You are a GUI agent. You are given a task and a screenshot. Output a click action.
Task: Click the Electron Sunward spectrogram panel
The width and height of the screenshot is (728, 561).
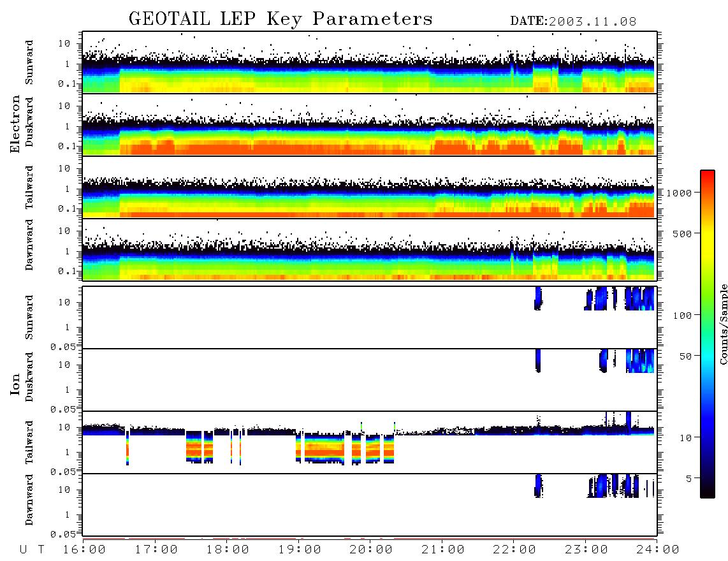[370, 62]
